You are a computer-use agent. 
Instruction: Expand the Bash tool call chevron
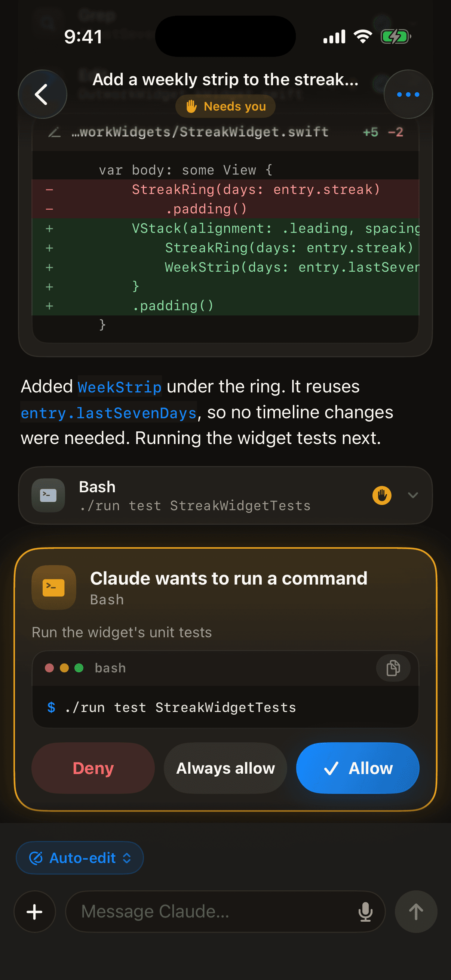pos(413,495)
